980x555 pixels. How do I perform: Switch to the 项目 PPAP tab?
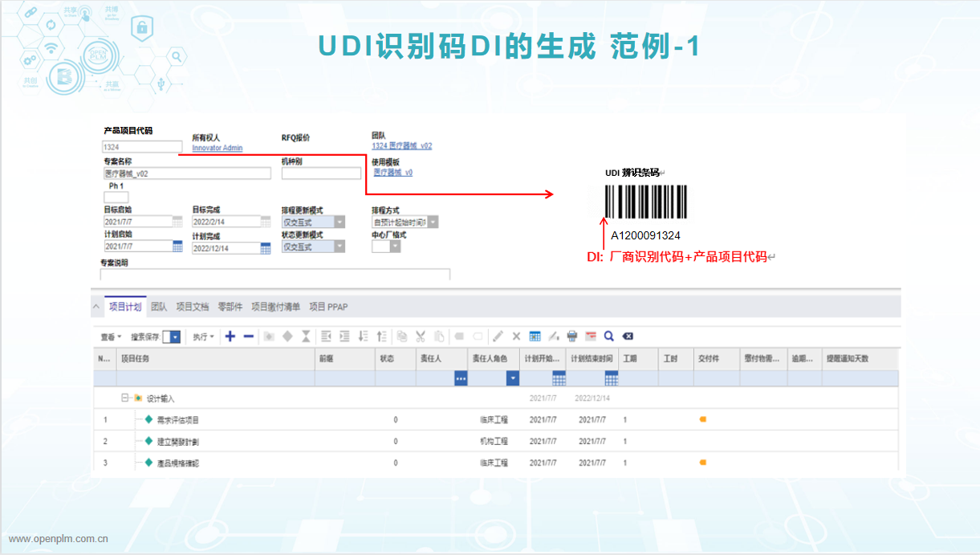(x=328, y=307)
